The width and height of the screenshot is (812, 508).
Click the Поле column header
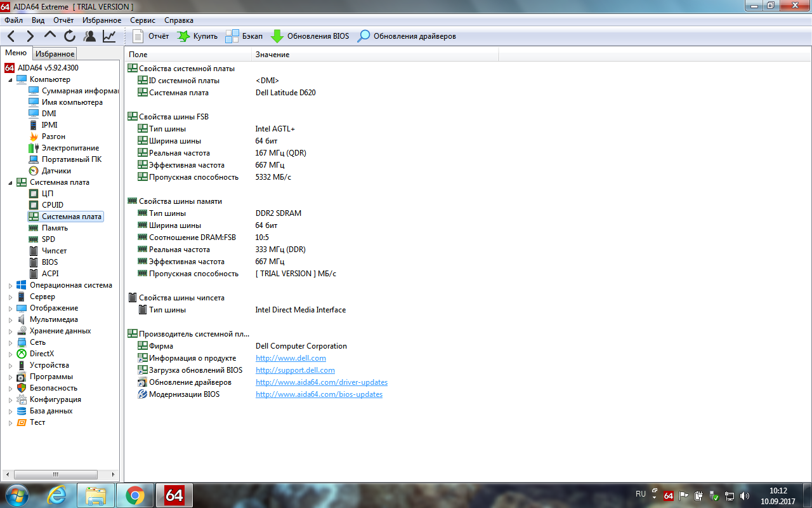(x=188, y=55)
